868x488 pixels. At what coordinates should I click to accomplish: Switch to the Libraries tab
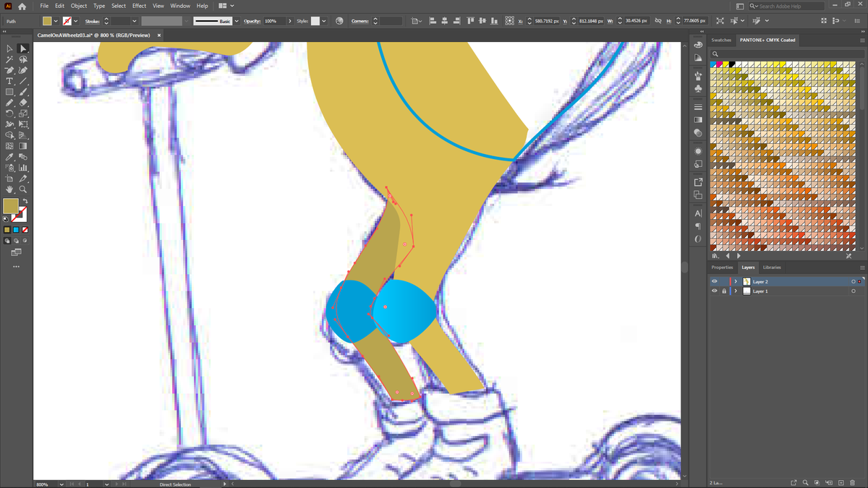tap(772, 267)
